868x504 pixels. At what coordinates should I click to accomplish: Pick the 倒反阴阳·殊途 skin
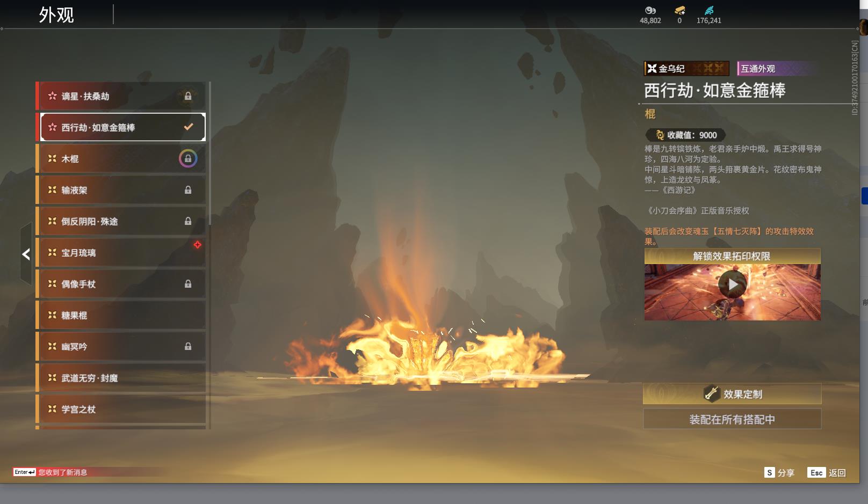pyautogui.click(x=121, y=221)
